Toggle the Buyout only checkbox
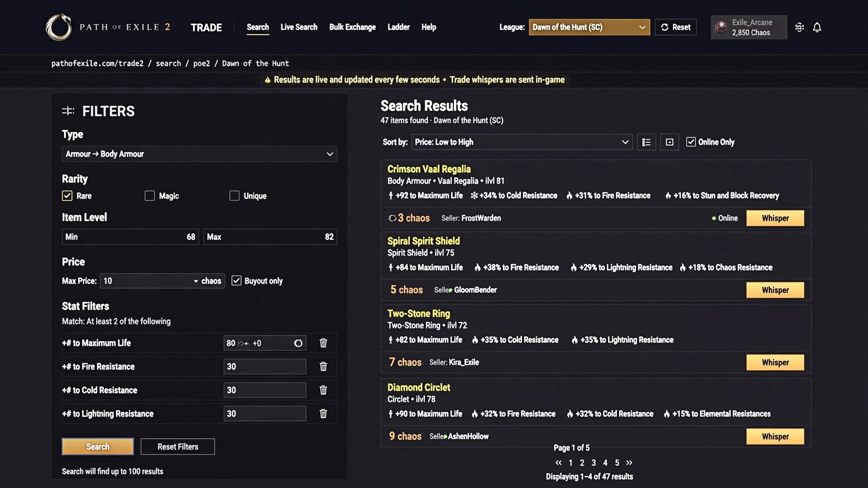This screenshot has height=488, width=868. [x=237, y=280]
